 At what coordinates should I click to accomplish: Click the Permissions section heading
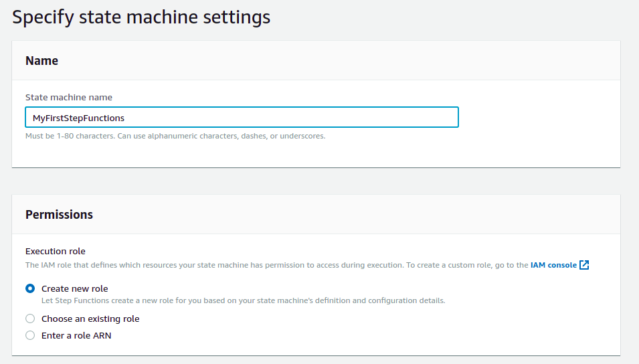(x=59, y=215)
